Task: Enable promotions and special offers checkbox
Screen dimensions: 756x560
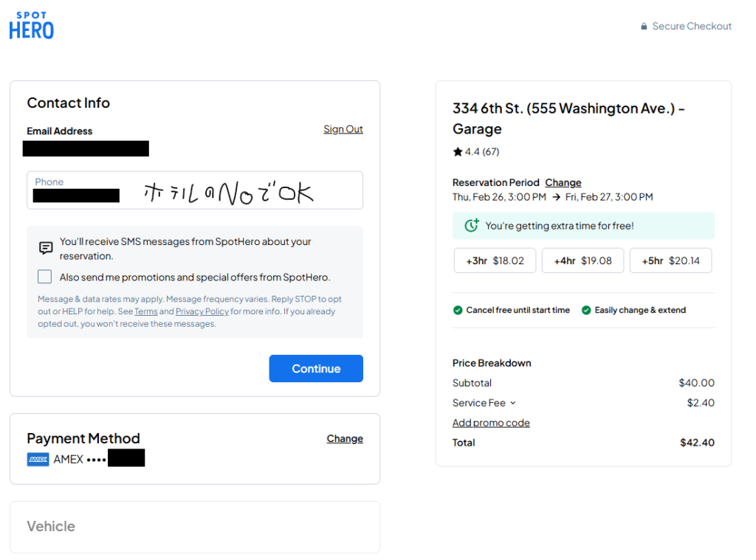Action: click(45, 277)
